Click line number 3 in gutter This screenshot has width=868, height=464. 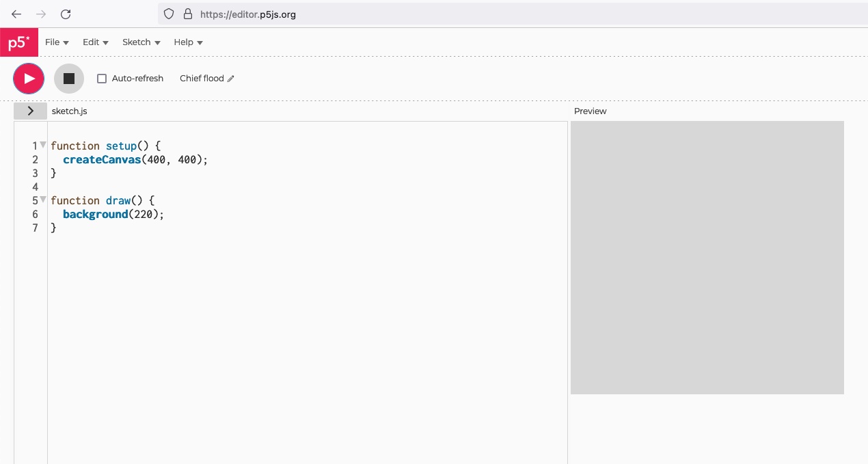[36, 173]
